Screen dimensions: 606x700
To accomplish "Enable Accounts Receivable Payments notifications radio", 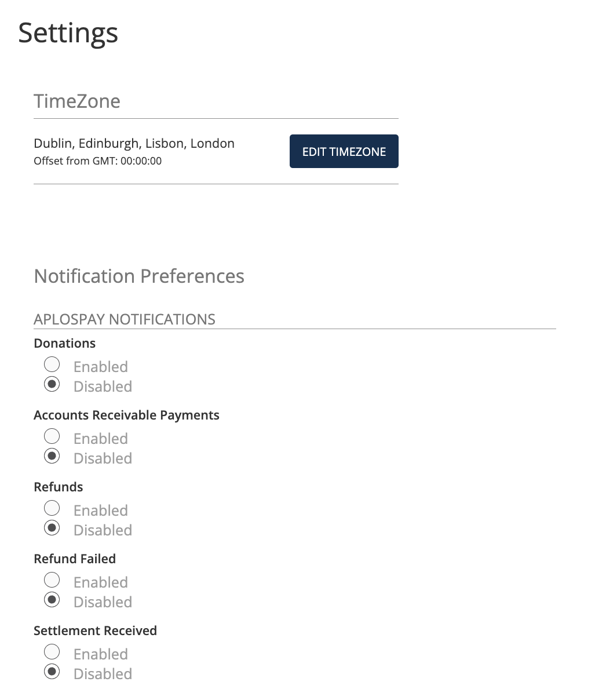I will pos(52,436).
